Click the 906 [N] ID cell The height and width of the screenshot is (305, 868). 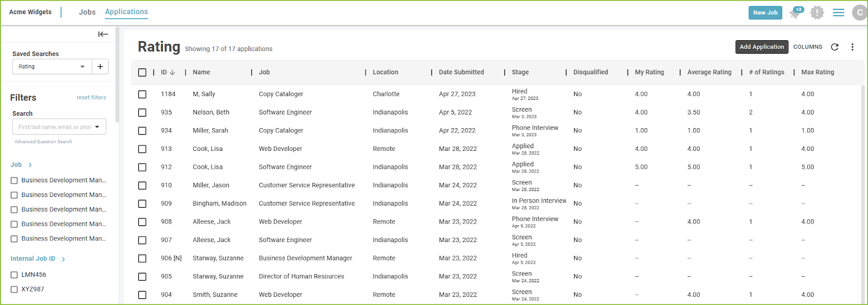point(171,258)
